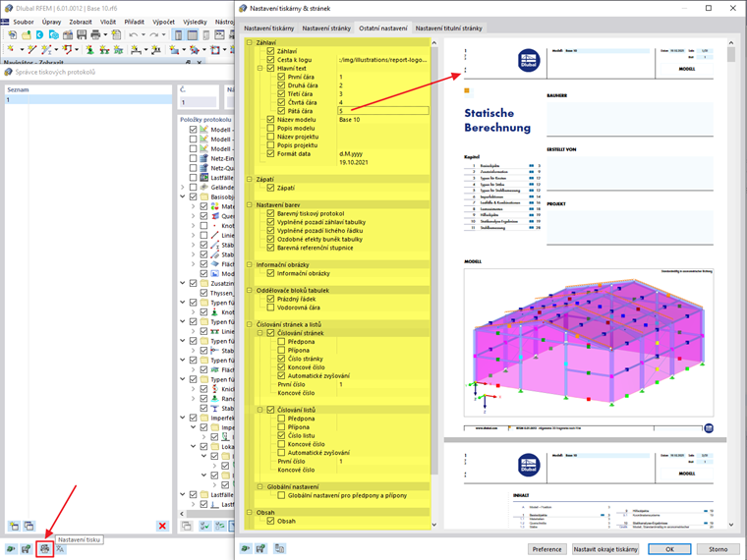Open the Vložit menu
The height and width of the screenshot is (560, 747).
pos(108,22)
